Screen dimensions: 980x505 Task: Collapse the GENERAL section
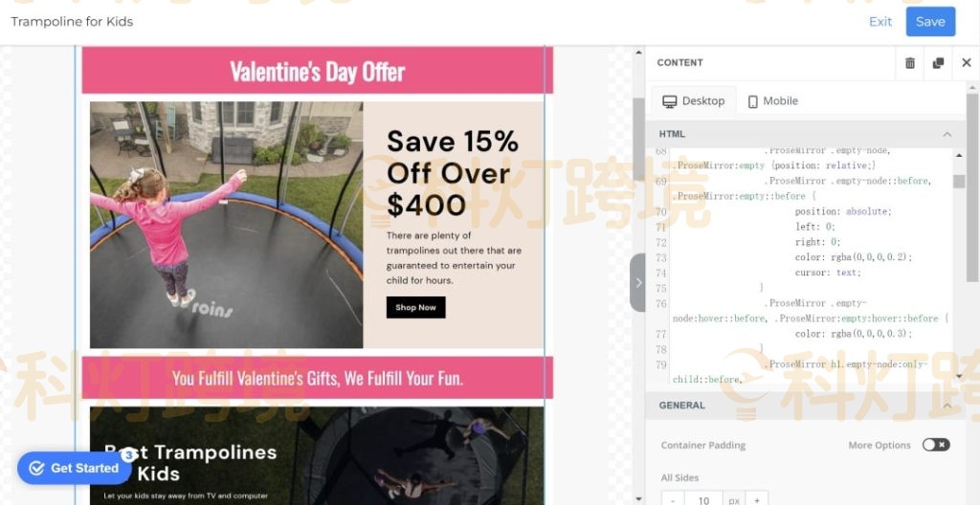click(947, 406)
